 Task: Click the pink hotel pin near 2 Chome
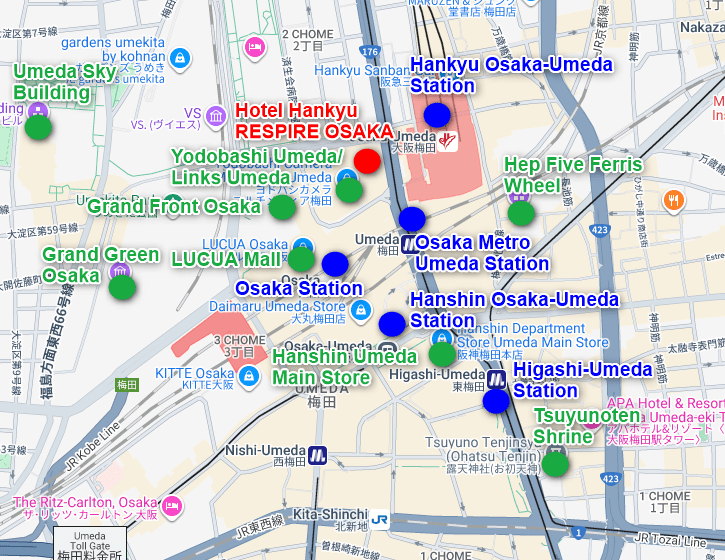tap(255, 48)
